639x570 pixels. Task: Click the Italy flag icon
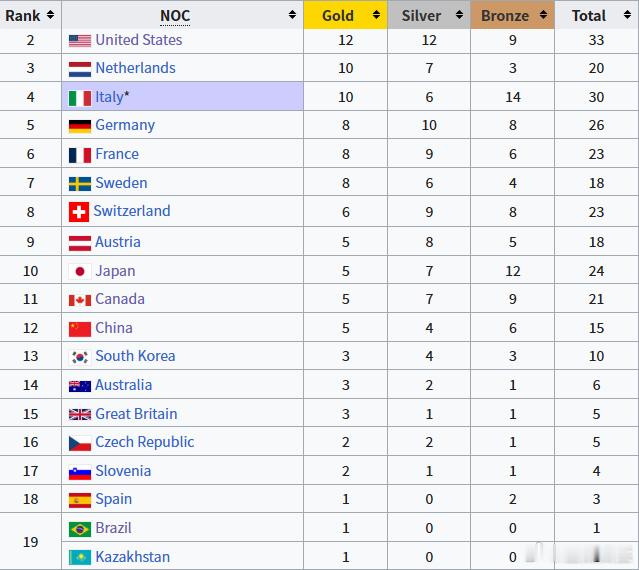tap(80, 98)
